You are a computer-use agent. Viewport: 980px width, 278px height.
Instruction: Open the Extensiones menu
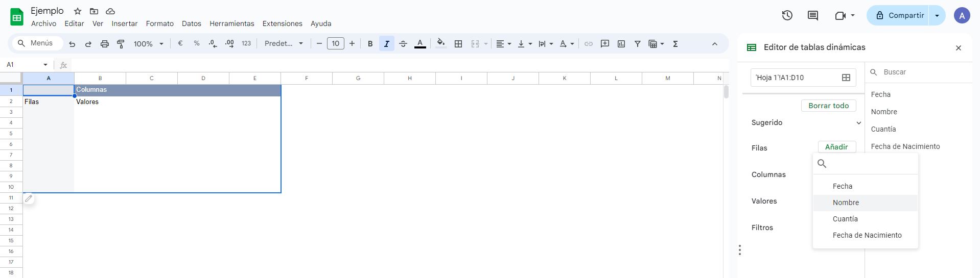283,23
